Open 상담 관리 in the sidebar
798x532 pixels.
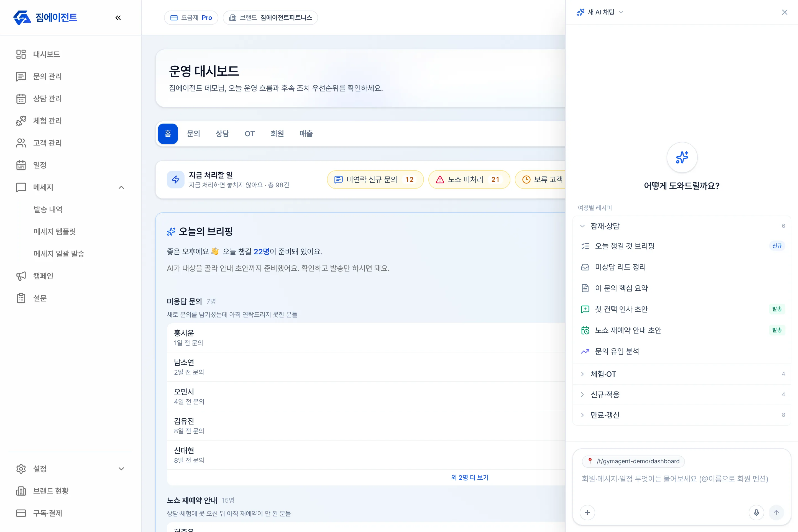tap(71, 99)
